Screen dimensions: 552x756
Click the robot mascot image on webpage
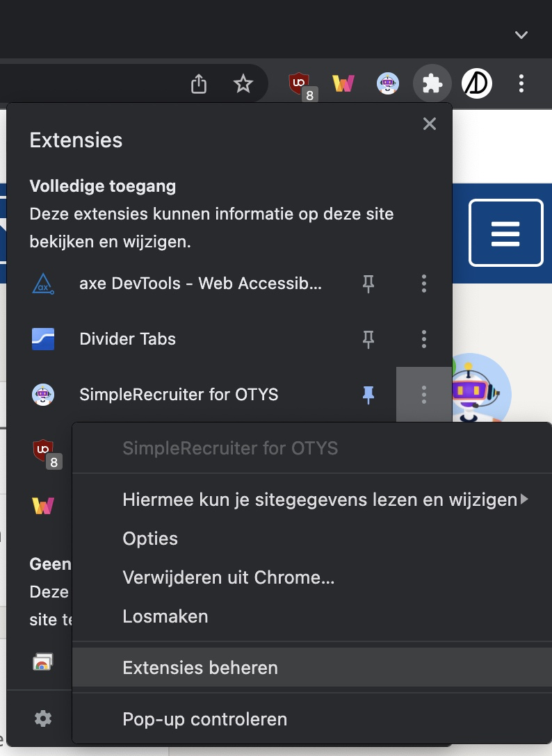(x=481, y=388)
